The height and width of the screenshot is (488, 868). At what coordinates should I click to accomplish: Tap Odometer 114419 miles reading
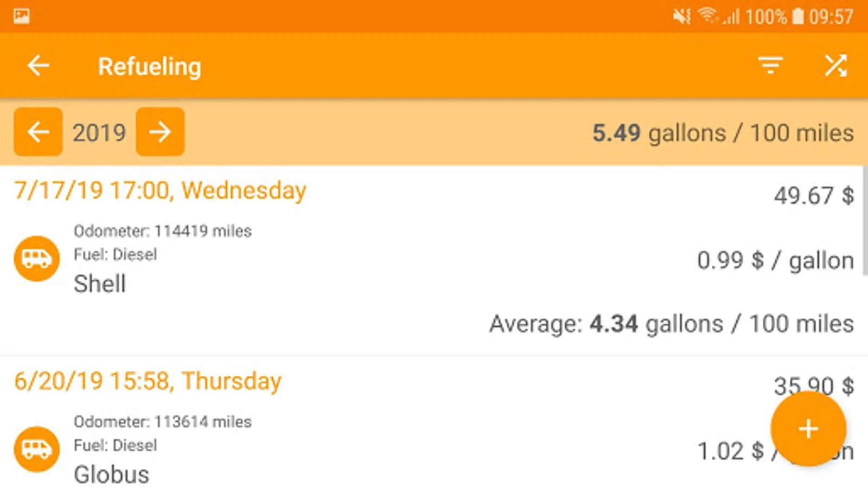tap(162, 231)
